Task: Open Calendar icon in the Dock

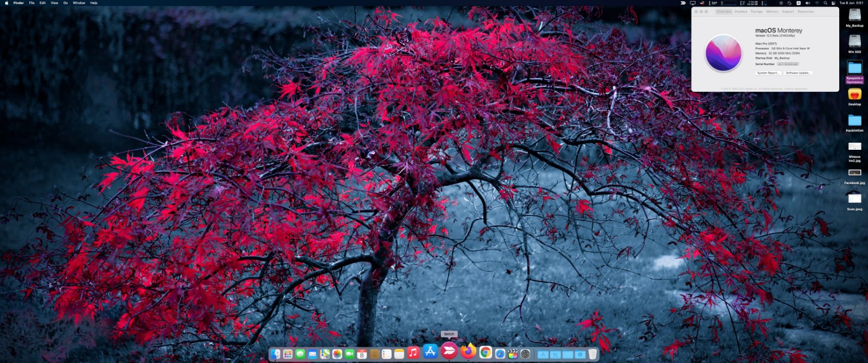Action: tap(362, 354)
